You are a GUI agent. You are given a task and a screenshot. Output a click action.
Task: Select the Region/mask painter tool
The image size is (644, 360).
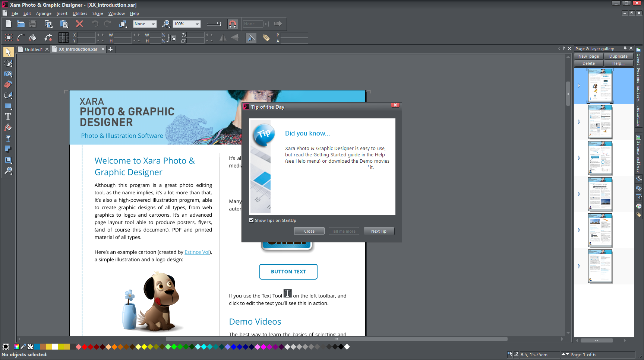(x=8, y=63)
